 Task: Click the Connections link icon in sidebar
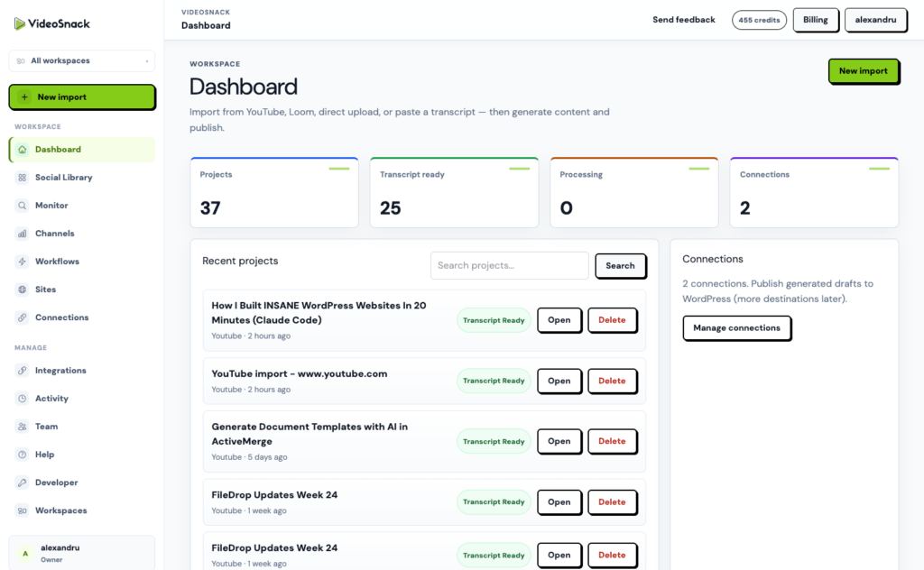pos(23,317)
